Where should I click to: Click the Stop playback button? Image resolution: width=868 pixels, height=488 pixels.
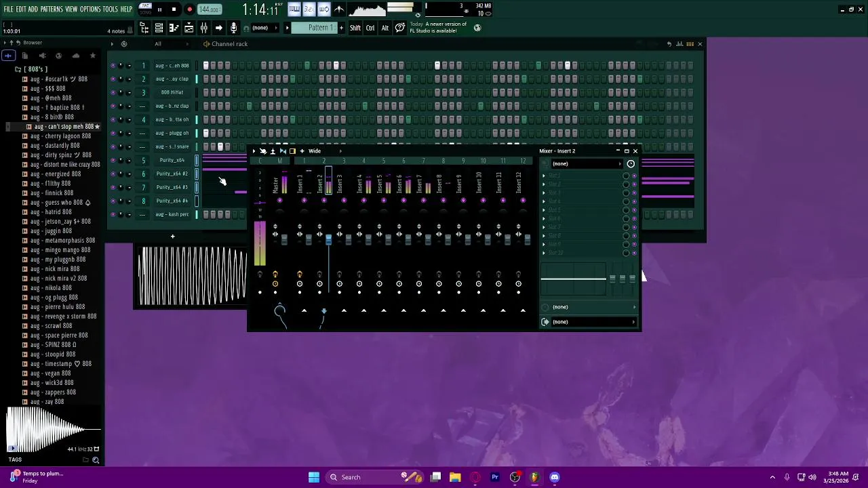pos(174,9)
